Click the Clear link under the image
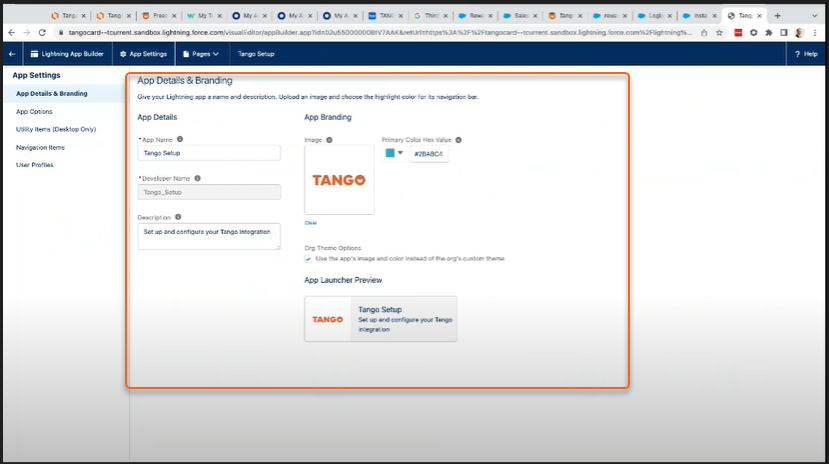The image size is (829, 464). click(311, 223)
